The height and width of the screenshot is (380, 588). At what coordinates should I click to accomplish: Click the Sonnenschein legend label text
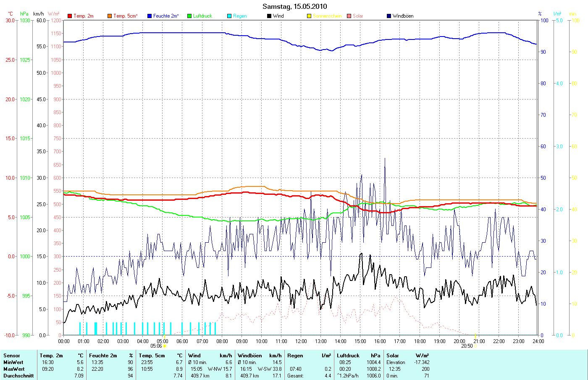pos(327,16)
